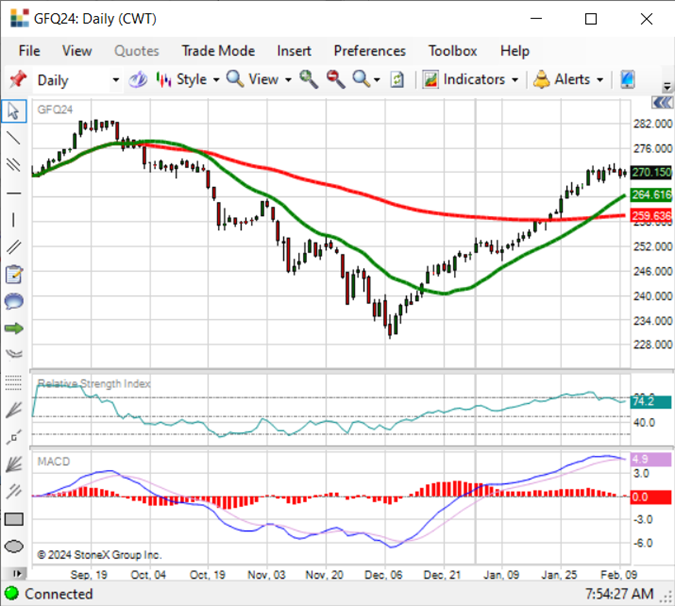Open the Trade Mode menu
This screenshot has height=606, width=675.
click(x=218, y=51)
